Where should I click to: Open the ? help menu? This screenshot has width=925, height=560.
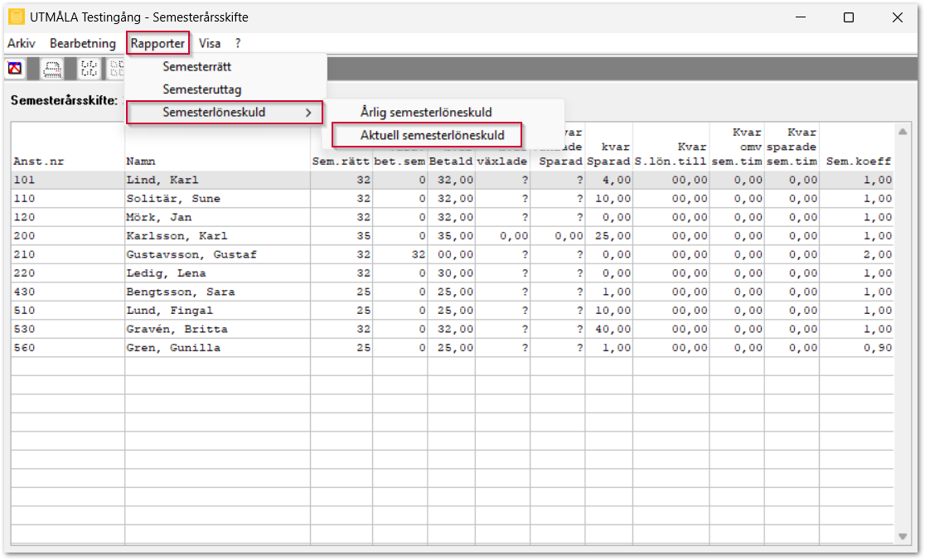click(x=238, y=43)
